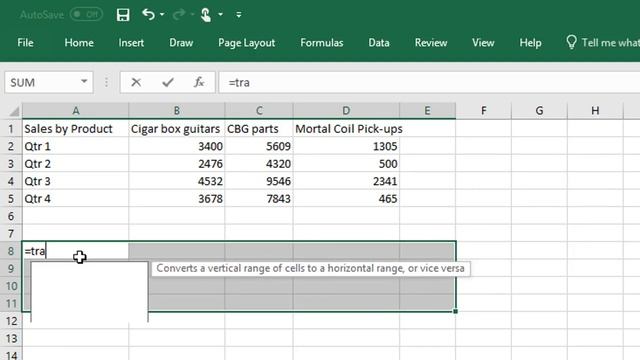Open Customize Quick Access Toolbar dropdown
The height and width of the screenshot is (360, 640).
coord(239,15)
